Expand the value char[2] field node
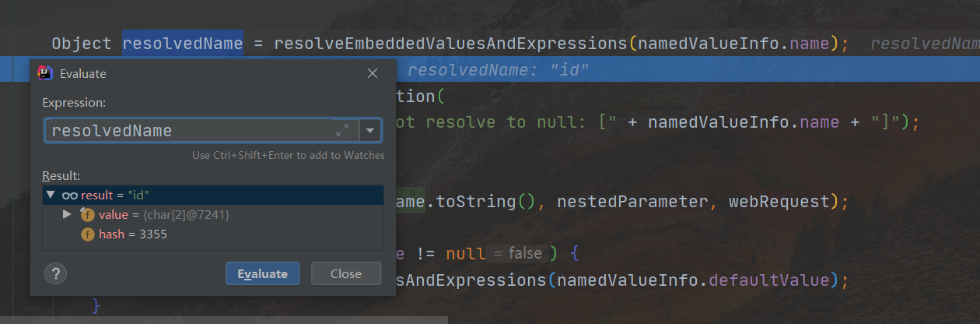Screen dimensions: 980x324 pyautogui.click(x=68, y=214)
